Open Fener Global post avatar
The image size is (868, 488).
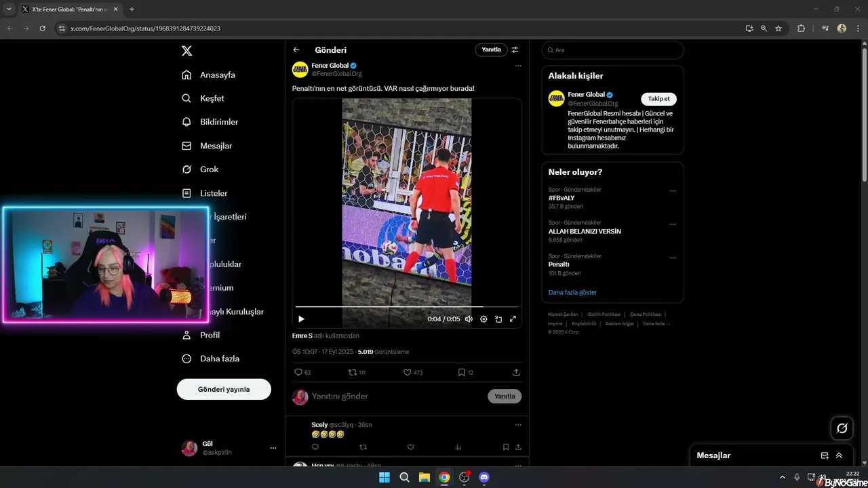(x=300, y=69)
